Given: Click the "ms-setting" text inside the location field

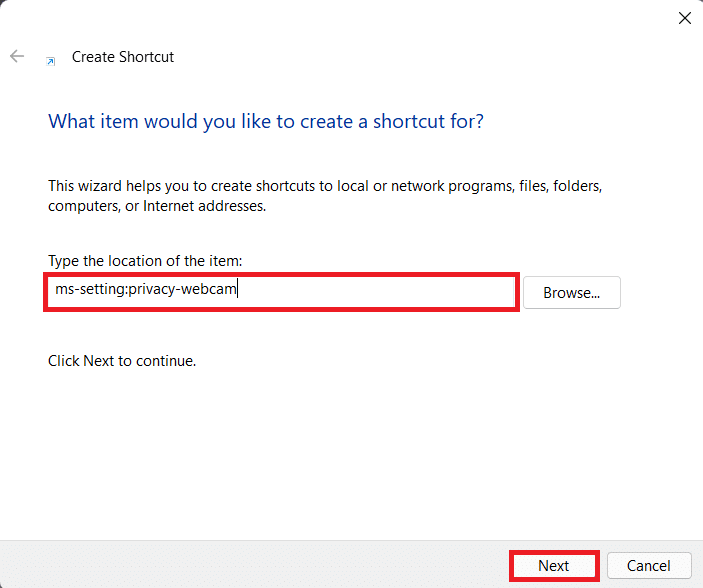Looking at the screenshot, I should click(x=89, y=291).
